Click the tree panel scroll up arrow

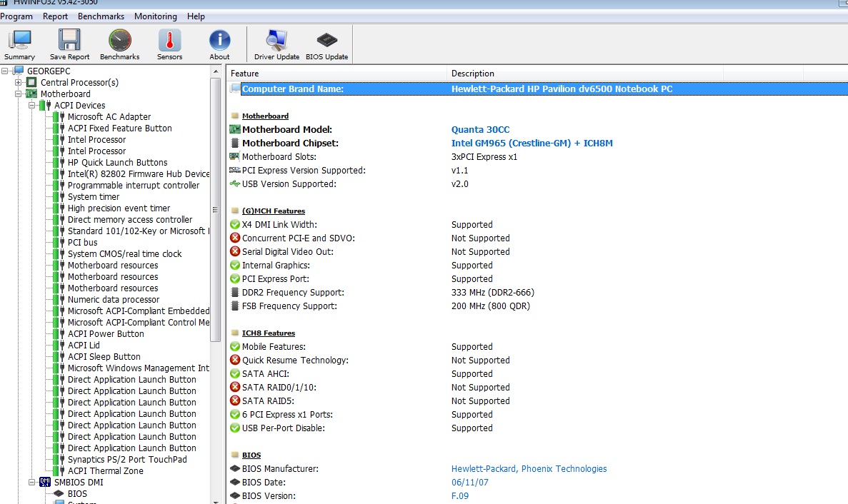[216, 71]
